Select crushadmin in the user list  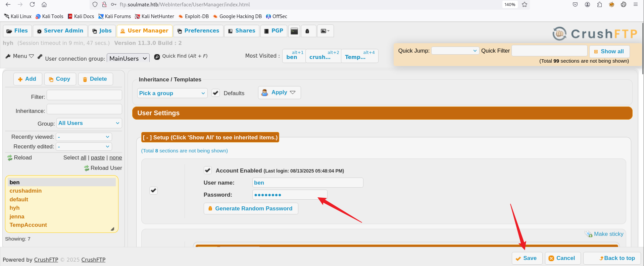point(26,191)
